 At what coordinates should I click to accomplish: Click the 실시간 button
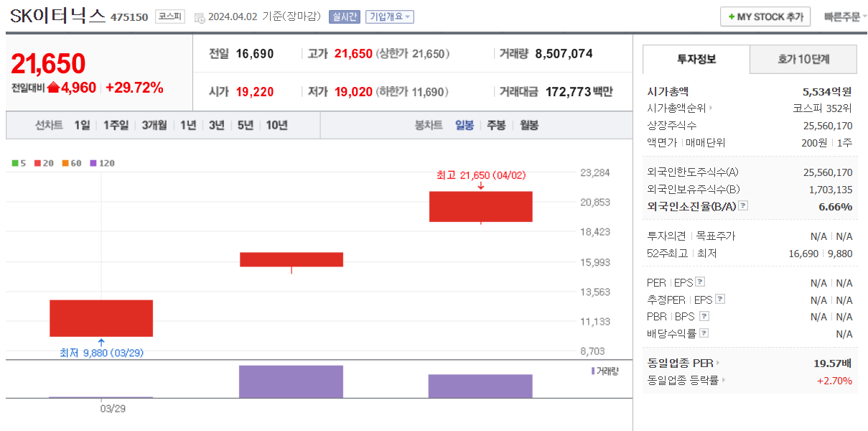point(345,17)
